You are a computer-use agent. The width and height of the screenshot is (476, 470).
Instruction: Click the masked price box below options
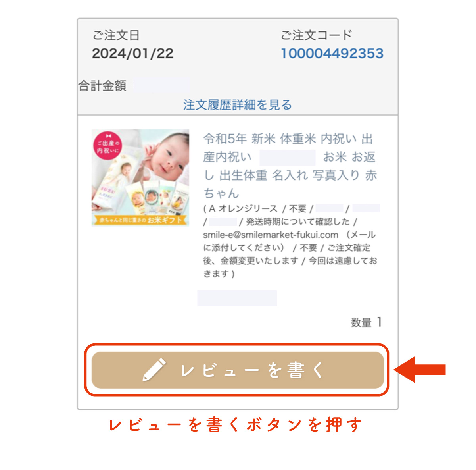click(x=237, y=298)
